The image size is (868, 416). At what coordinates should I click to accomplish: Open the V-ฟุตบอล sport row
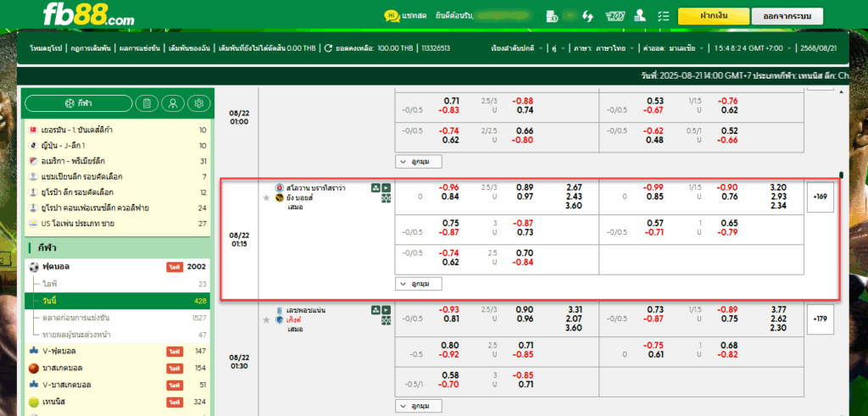(x=118, y=352)
